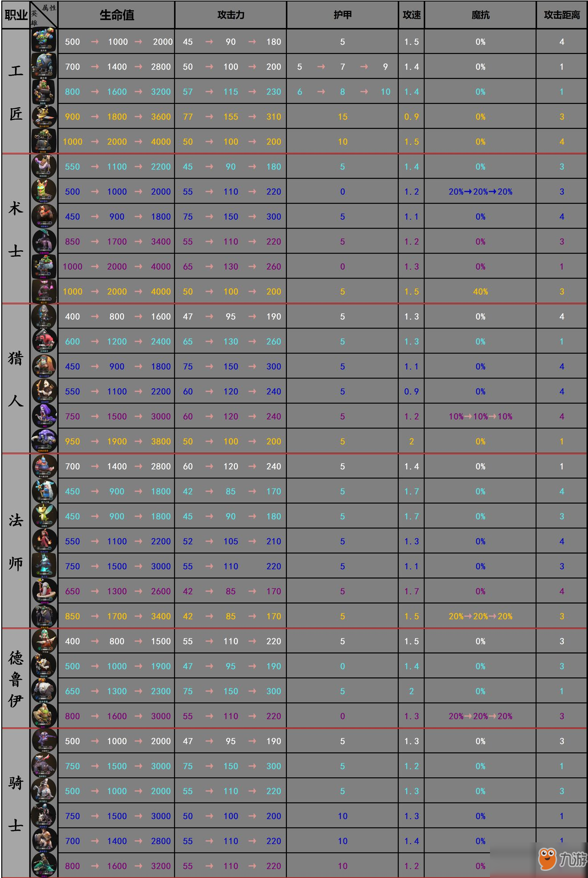Screen dimensions: 588x878
Task: Select the blue 20%→20%→20% cell in 术士 section
Action: click(480, 191)
